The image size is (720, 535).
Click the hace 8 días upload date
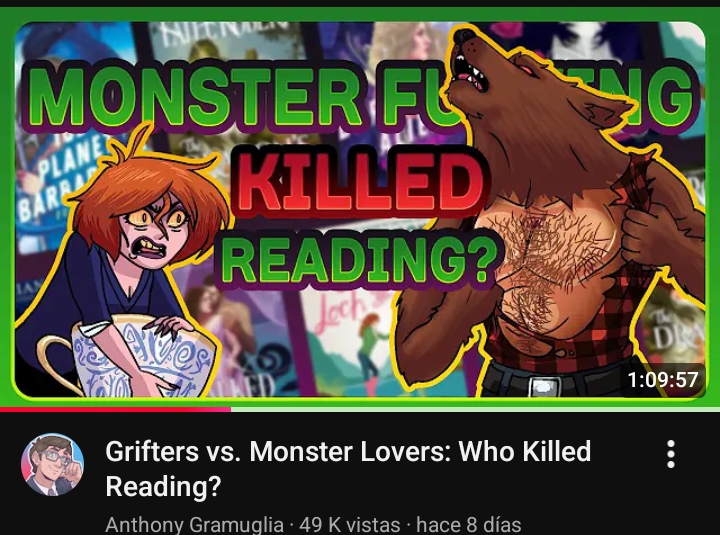468,524
